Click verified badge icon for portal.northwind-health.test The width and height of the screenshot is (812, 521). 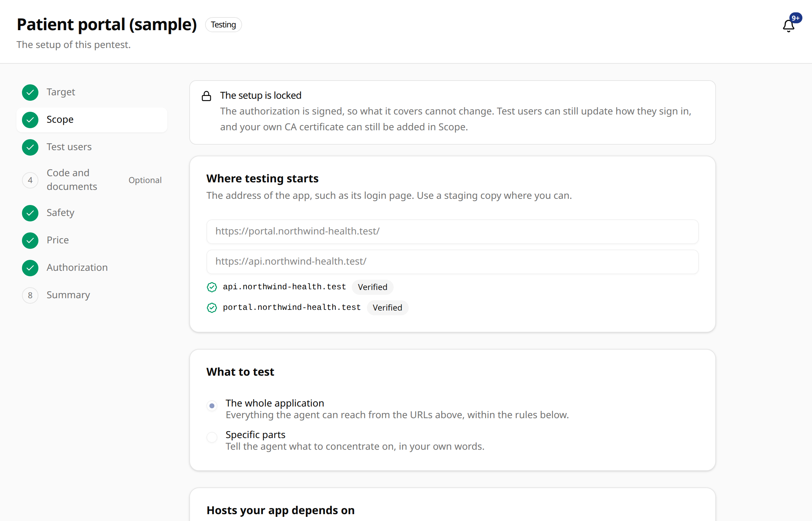pos(212,307)
